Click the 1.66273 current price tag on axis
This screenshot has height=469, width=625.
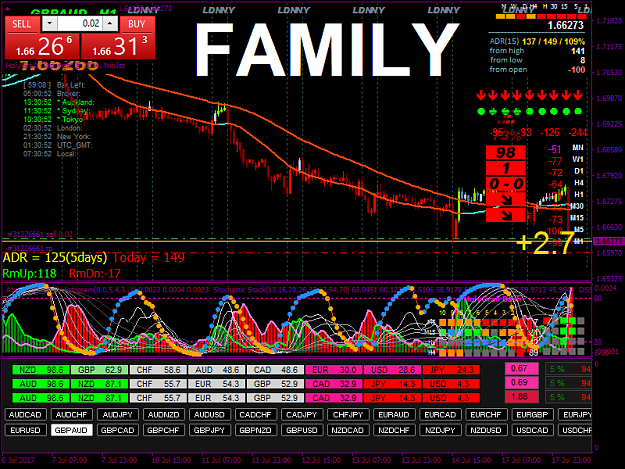pyautogui.click(x=608, y=241)
